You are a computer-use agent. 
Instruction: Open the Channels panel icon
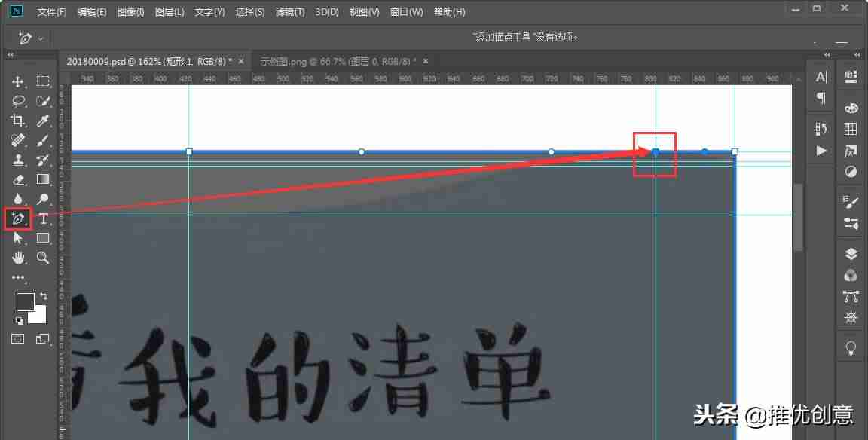point(851,275)
